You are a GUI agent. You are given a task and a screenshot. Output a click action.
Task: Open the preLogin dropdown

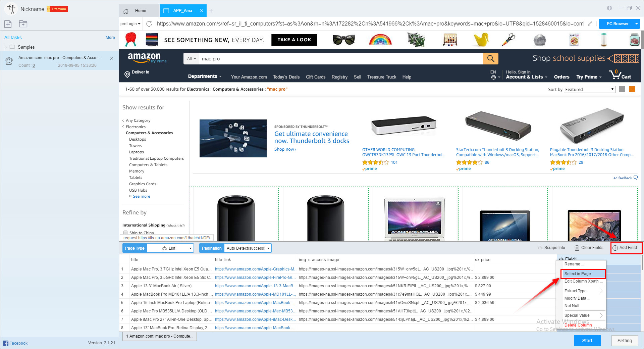[x=130, y=24]
